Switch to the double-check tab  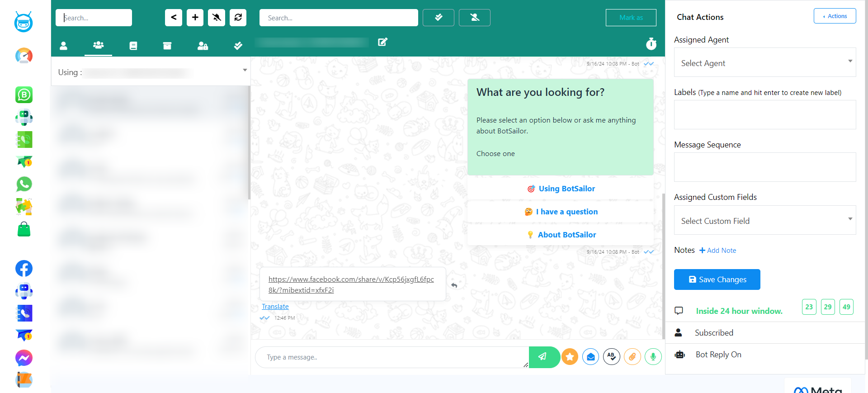[x=238, y=46]
